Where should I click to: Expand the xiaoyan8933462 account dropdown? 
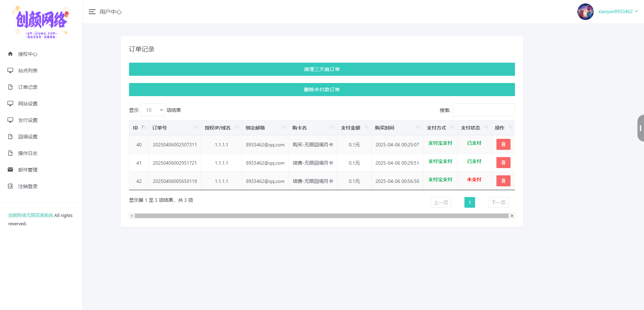pos(618,11)
